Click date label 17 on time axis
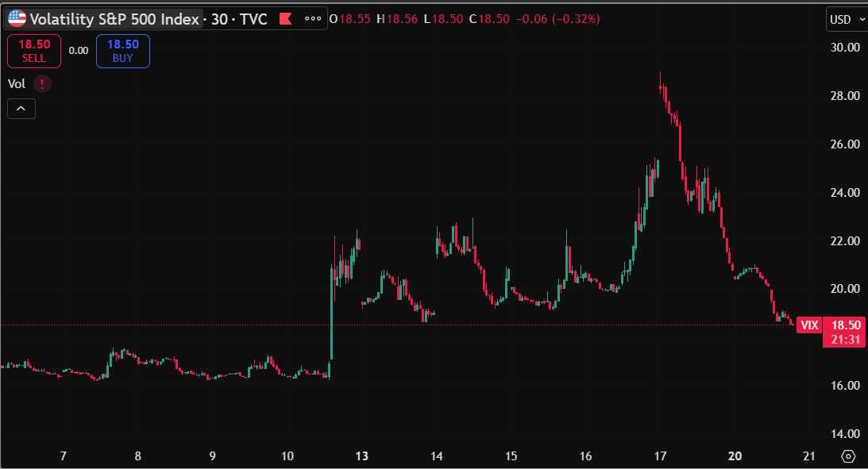868x469 pixels. [660, 456]
